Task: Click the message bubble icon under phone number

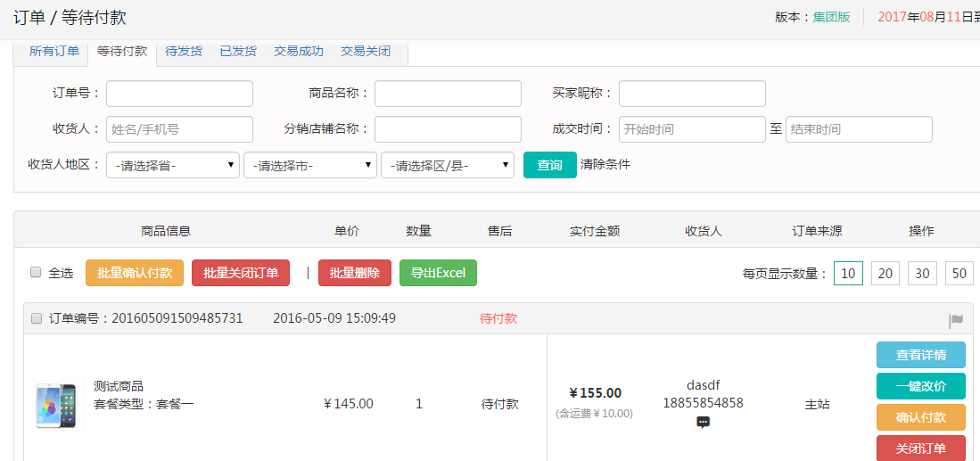Action: pyautogui.click(x=703, y=422)
